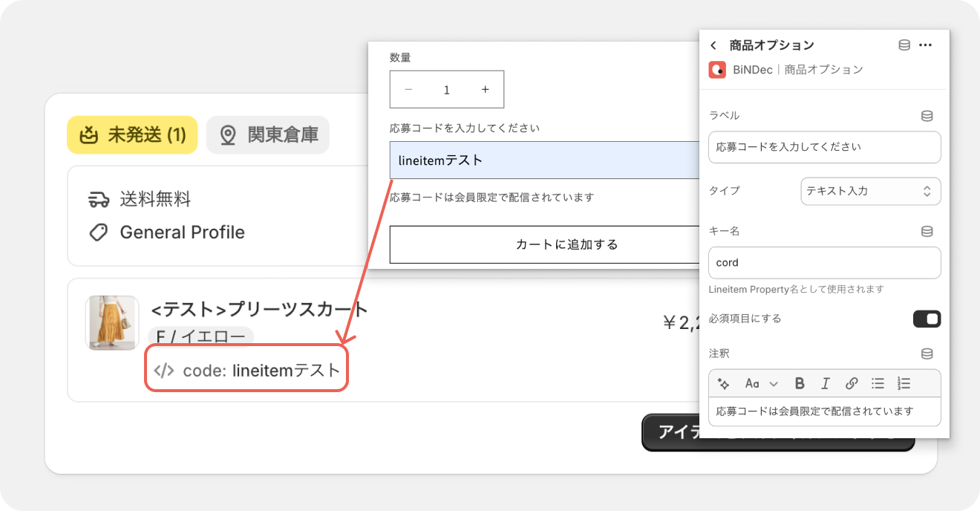Click the delivery truck icon beside 送料無料
The width and height of the screenshot is (980, 511).
99,199
